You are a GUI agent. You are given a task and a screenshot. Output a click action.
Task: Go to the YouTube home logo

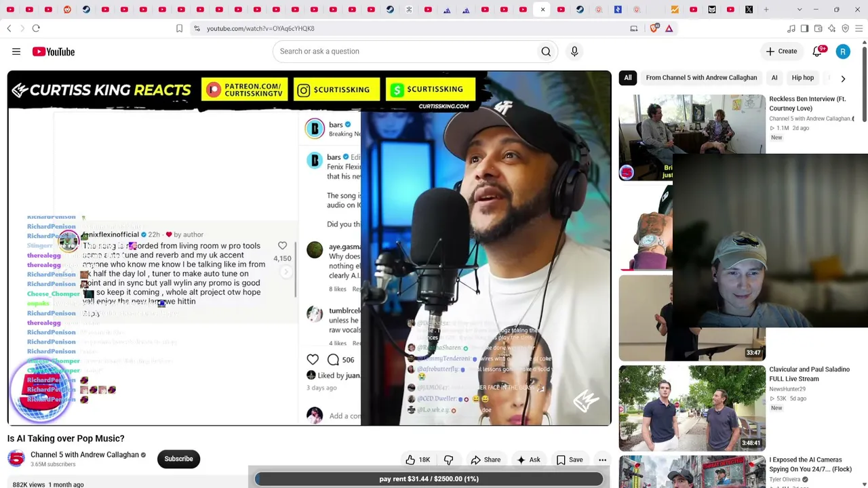click(53, 52)
